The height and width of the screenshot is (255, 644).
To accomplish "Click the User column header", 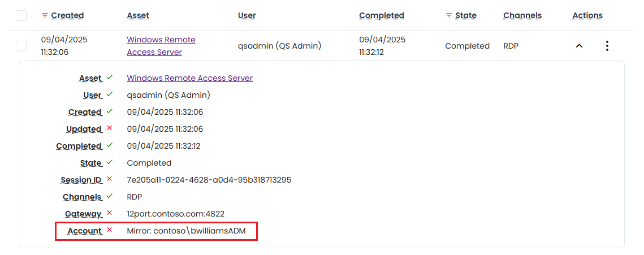I will point(247,16).
